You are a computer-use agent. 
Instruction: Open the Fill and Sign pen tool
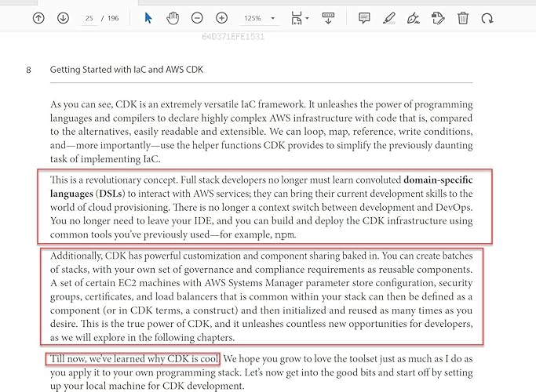pyautogui.click(x=414, y=18)
